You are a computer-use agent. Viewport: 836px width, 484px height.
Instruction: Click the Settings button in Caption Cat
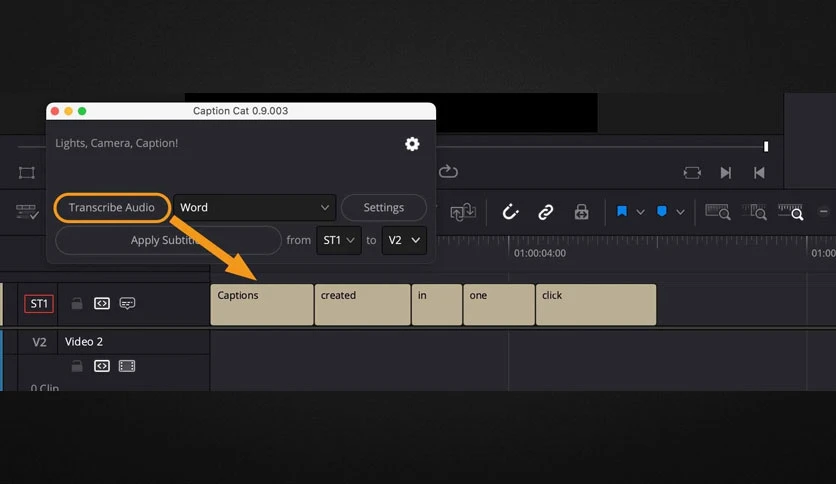pos(383,207)
